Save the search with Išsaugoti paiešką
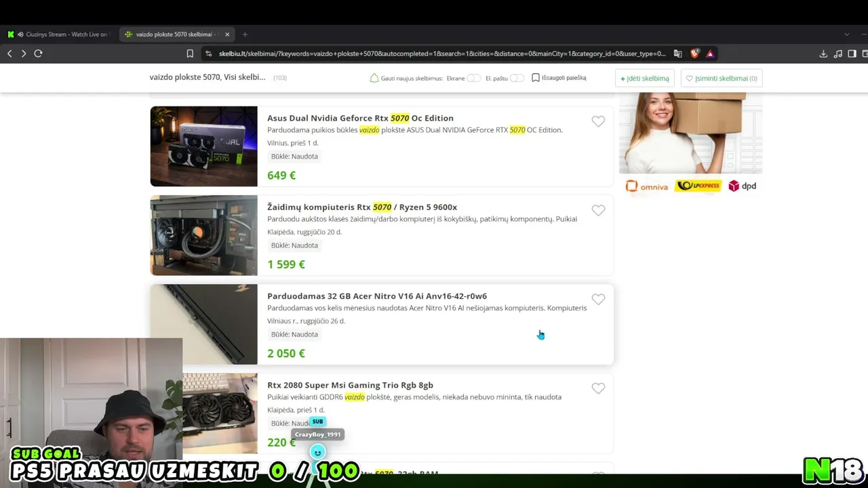The height and width of the screenshot is (488, 868). 559,78
